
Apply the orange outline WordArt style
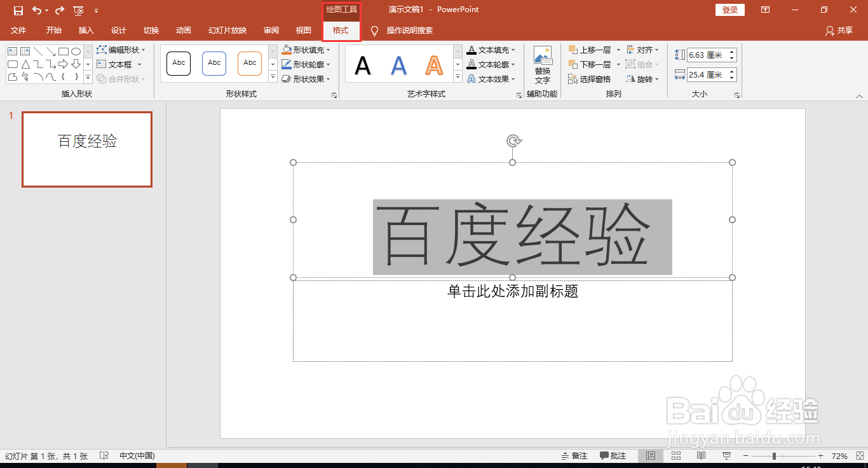pyautogui.click(x=434, y=65)
